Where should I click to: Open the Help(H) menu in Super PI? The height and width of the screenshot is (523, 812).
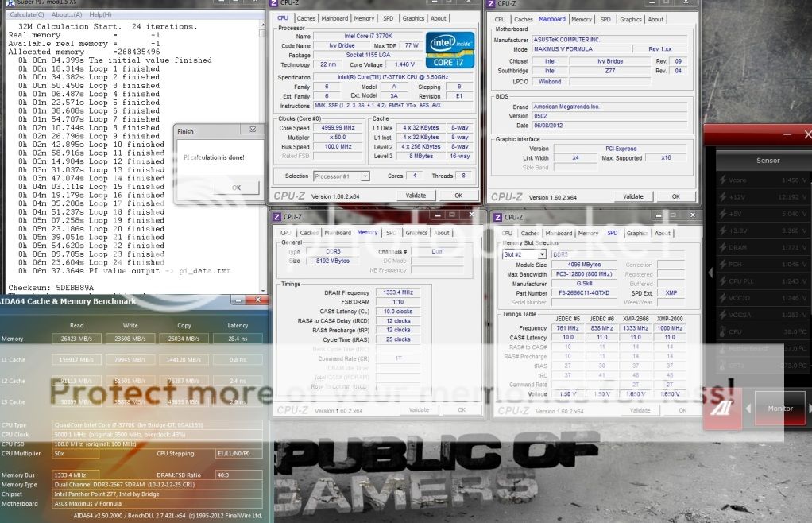[100, 15]
